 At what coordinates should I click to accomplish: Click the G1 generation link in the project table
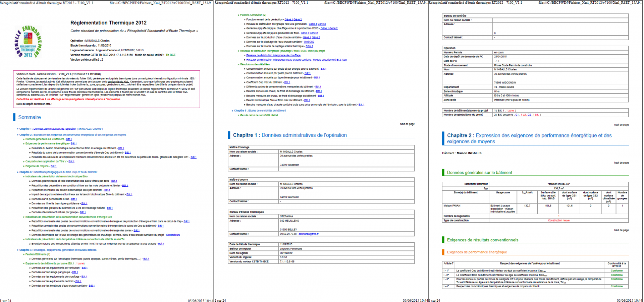517,115
